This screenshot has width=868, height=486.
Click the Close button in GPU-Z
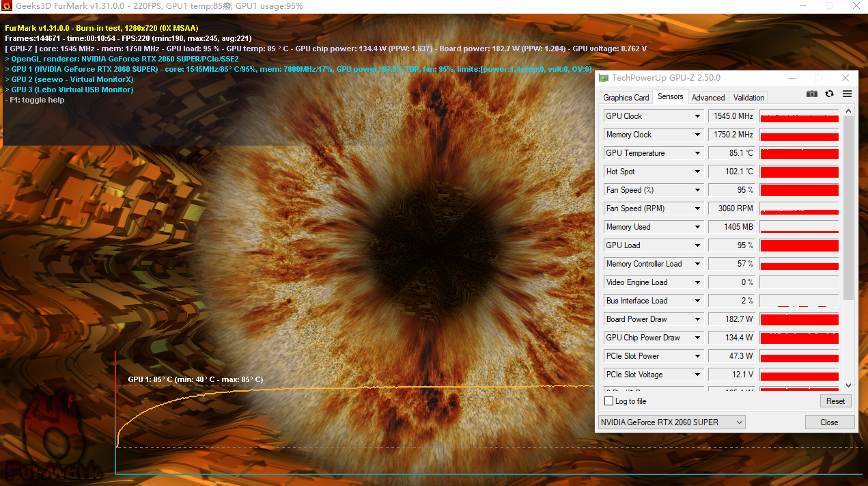point(829,422)
